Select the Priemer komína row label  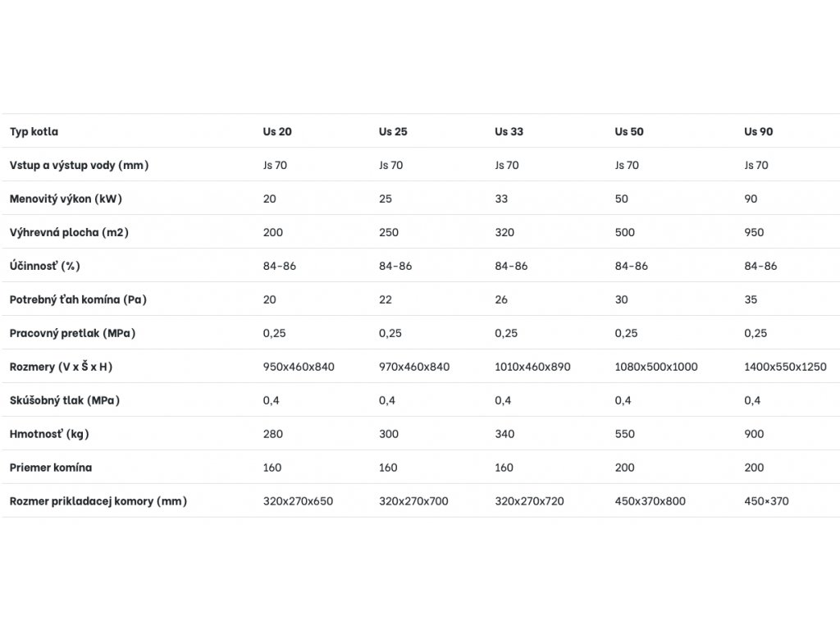[51, 468]
